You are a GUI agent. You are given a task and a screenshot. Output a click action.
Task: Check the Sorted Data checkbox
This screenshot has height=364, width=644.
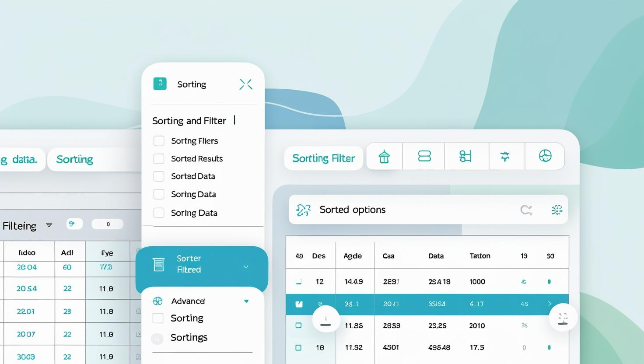159,176
